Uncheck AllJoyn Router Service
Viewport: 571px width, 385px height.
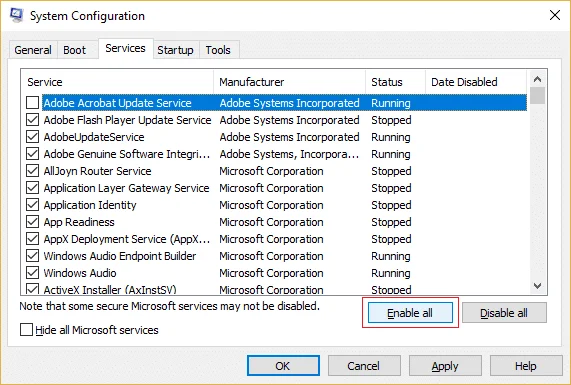32,171
